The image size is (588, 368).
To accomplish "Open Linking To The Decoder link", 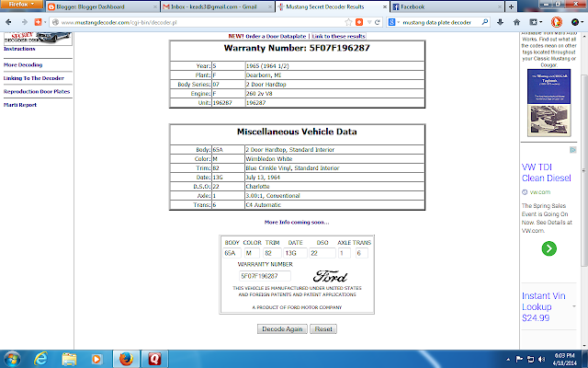I will (34, 78).
